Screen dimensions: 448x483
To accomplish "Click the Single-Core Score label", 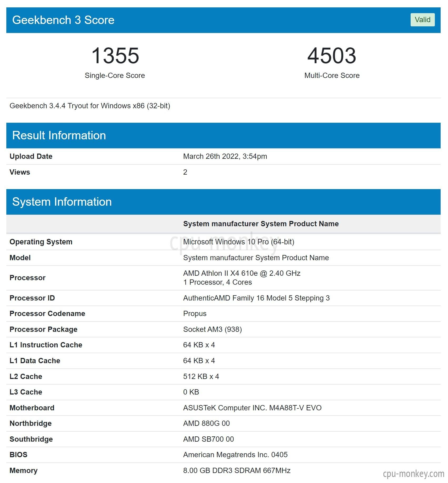I will point(115,76).
